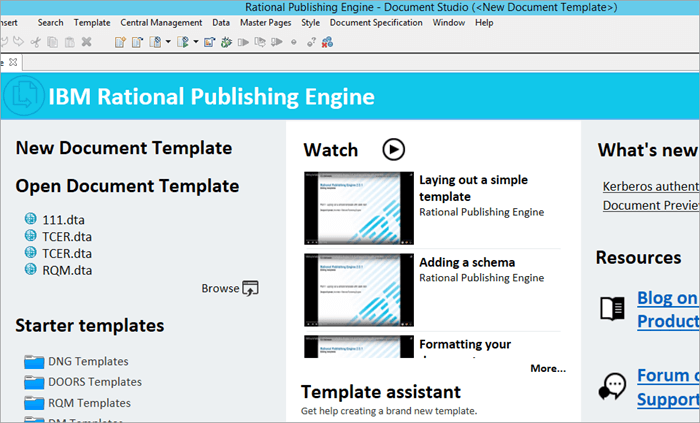Click the Browse folder icon
This screenshot has height=423, width=700.
(250, 288)
